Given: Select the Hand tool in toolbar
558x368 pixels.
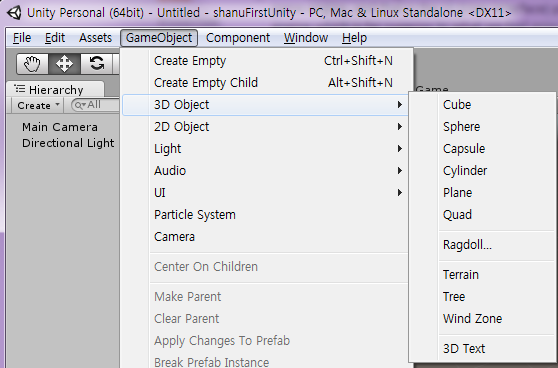Looking at the screenshot, I should 32,64.
